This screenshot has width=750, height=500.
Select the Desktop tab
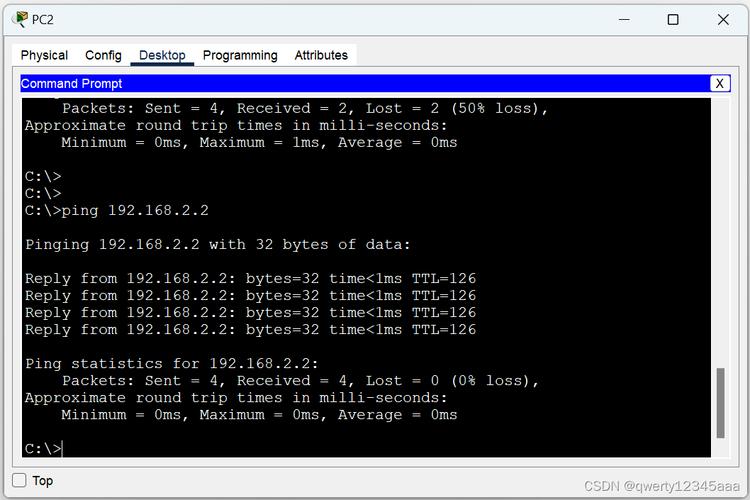click(x=162, y=55)
